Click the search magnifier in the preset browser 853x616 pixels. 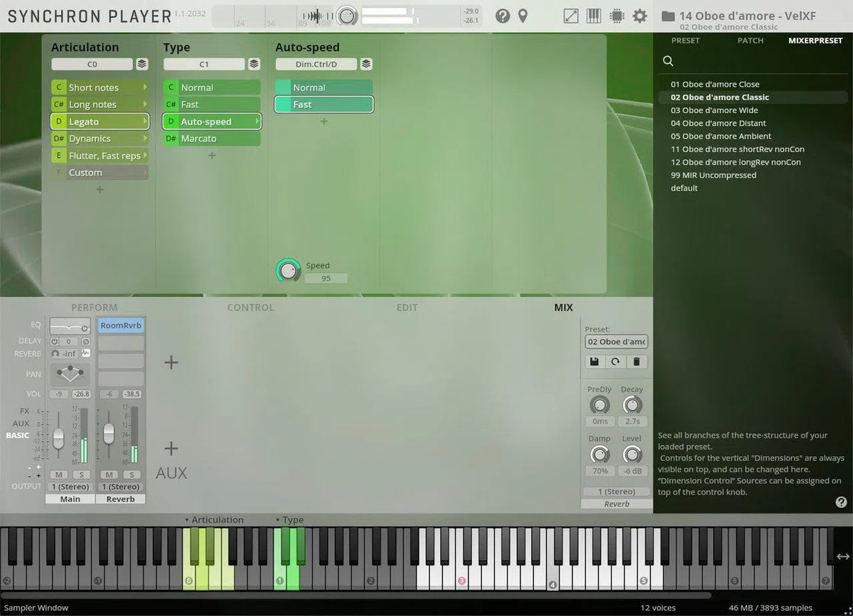pyautogui.click(x=668, y=61)
